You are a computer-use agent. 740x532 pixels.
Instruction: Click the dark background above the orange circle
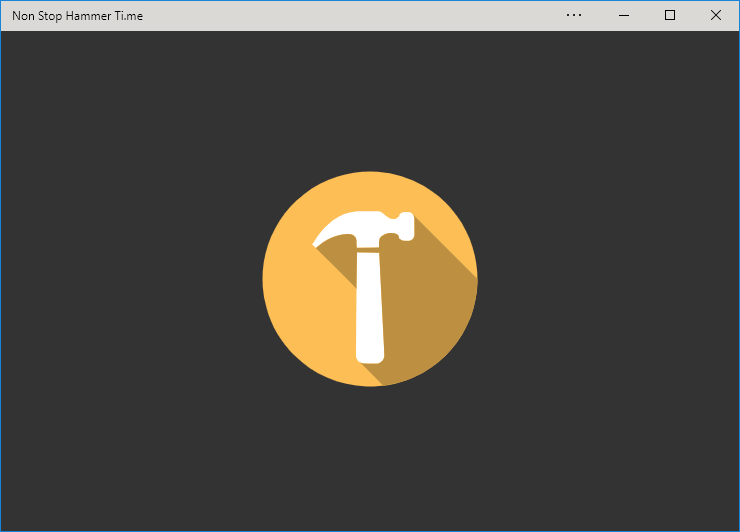[x=370, y=100]
